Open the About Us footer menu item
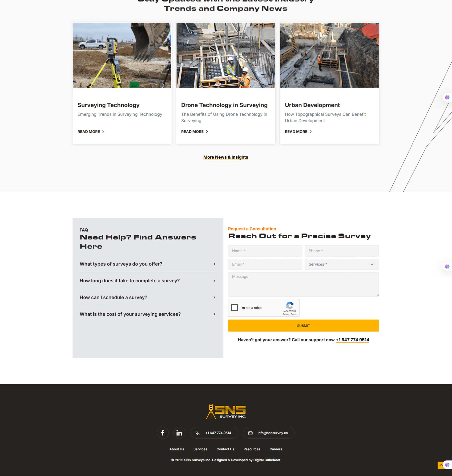This screenshot has height=476, width=452. (177, 449)
